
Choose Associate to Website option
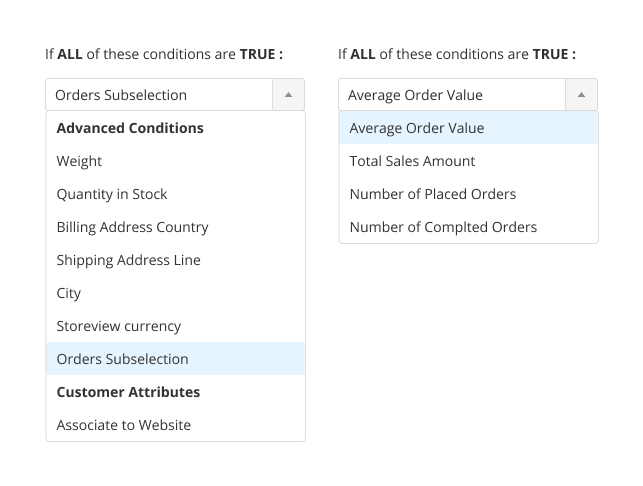click(123, 425)
